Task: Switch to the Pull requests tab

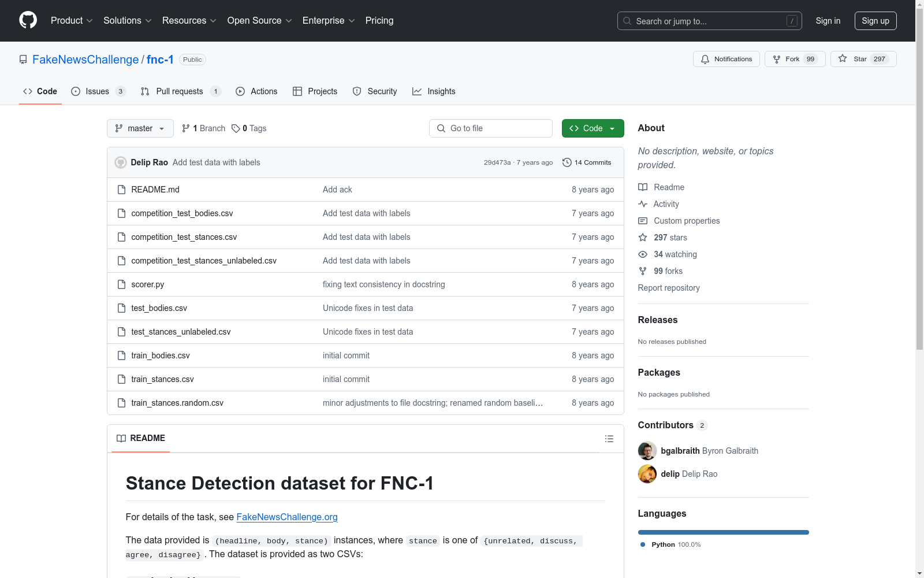Action: point(181,91)
